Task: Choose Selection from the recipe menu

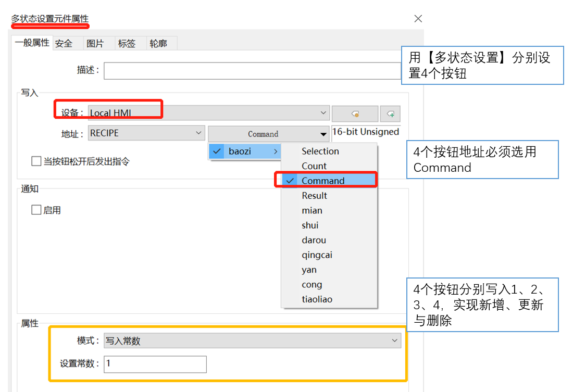Action: (x=320, y=151)
